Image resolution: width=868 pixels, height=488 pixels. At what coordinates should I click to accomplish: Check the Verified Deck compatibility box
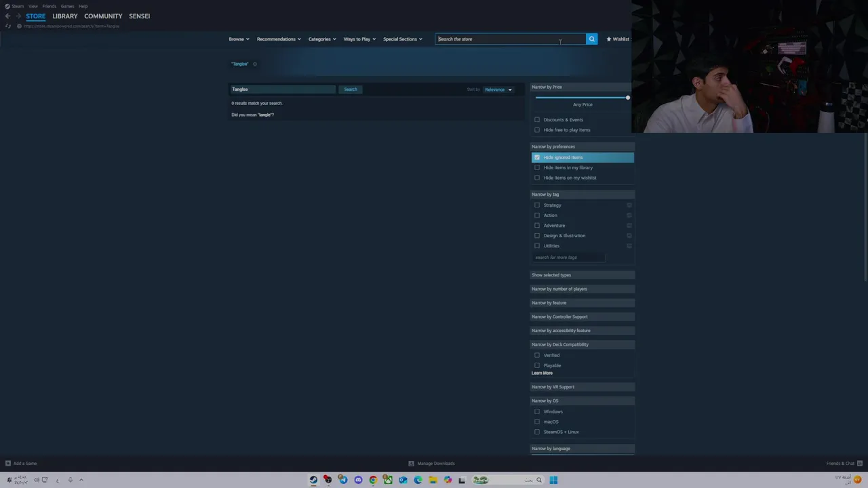537,355
